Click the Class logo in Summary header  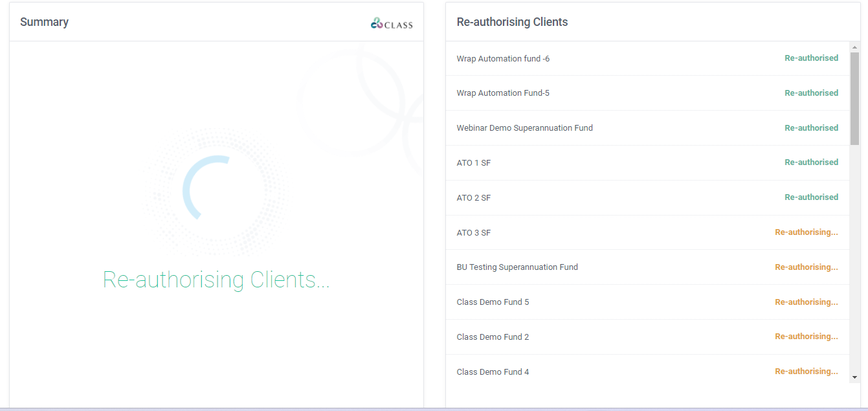pyautogui.click(x=392, y=24)
